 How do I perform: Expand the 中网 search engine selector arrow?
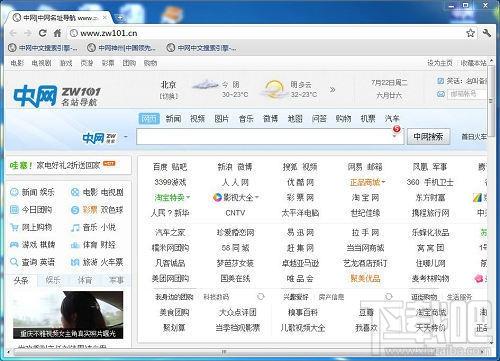point(126,137)
